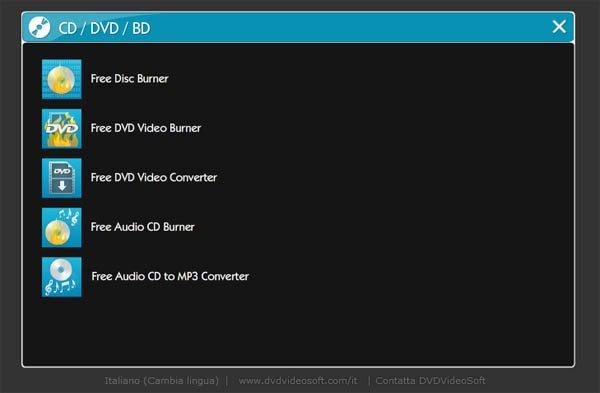Open Free Audio CD Burner icon
Image resolution: width=600 pixels, height=393 pixels.
pyautogui.click(x=62, y=227)
